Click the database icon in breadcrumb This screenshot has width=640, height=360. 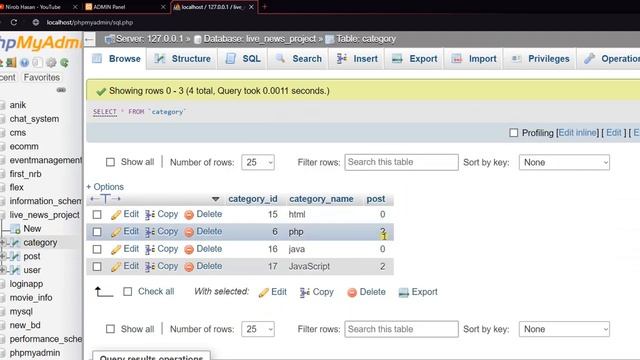point(198,39)
